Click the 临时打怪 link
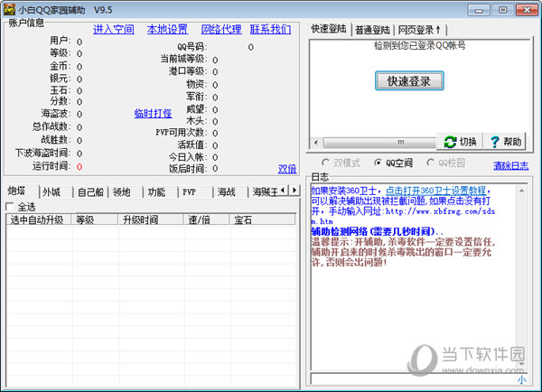The image size is (542, 392). pyautogui.click(x=153, y=113)
